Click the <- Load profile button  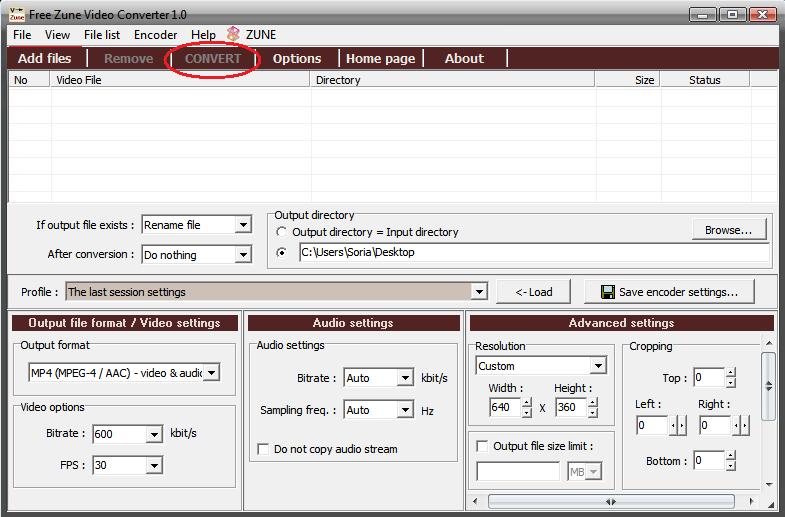coord(534,292)
